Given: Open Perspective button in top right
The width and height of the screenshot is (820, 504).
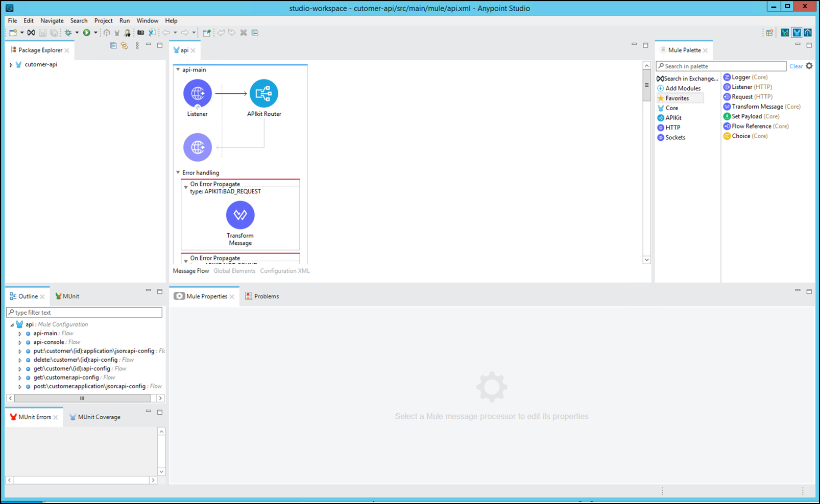Looking at the screenshot, I should (769, 33).
